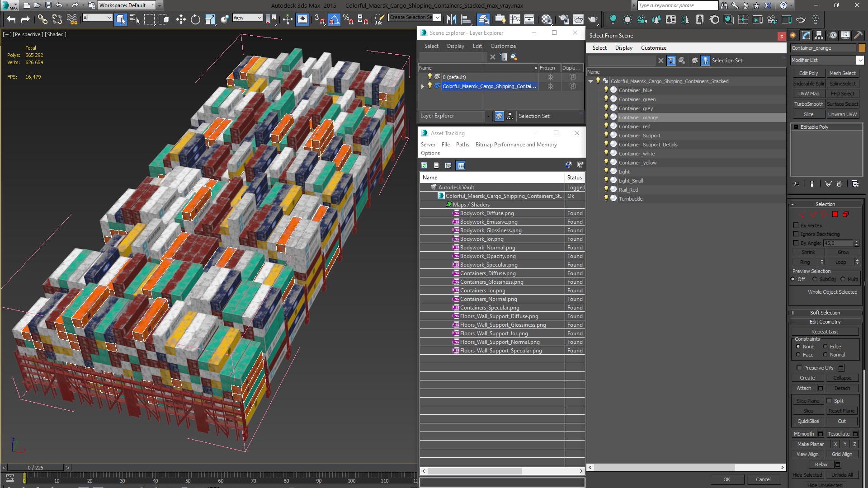This screenshot has height=488, width=868.
Task: Open Paths menu in Asset Tracking
Action: [462, 145]
